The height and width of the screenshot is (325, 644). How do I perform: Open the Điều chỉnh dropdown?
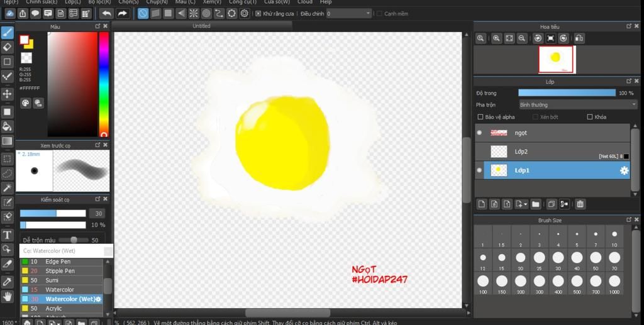349,14
